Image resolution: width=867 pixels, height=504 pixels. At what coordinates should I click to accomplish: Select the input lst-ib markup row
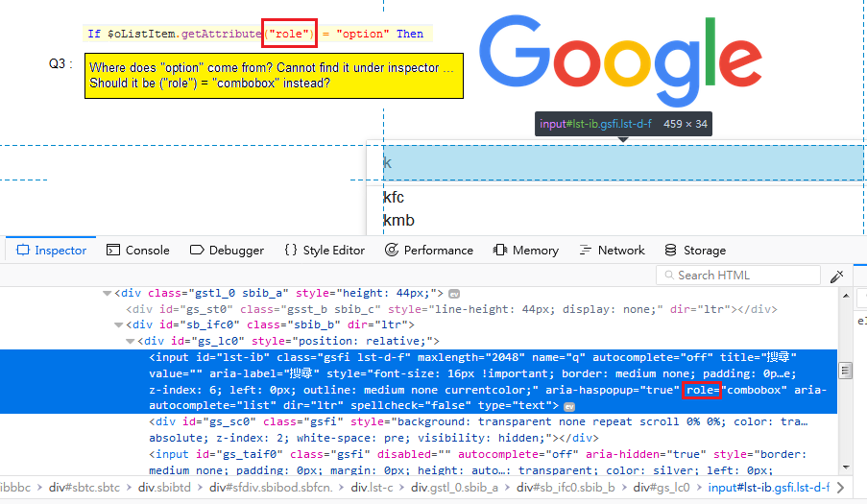click(x=419, y=381)
